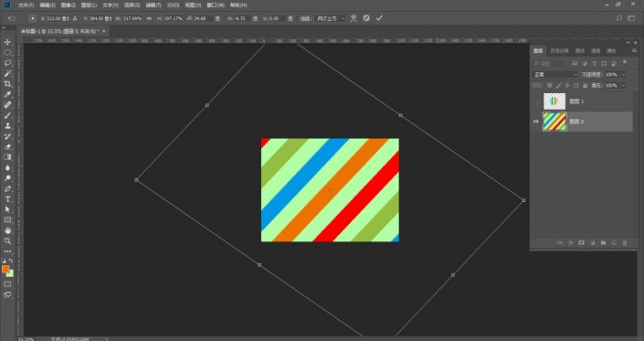Create a new layer
Image resolution: width=644 pixels, height=341 pixels.
point(614,243)
